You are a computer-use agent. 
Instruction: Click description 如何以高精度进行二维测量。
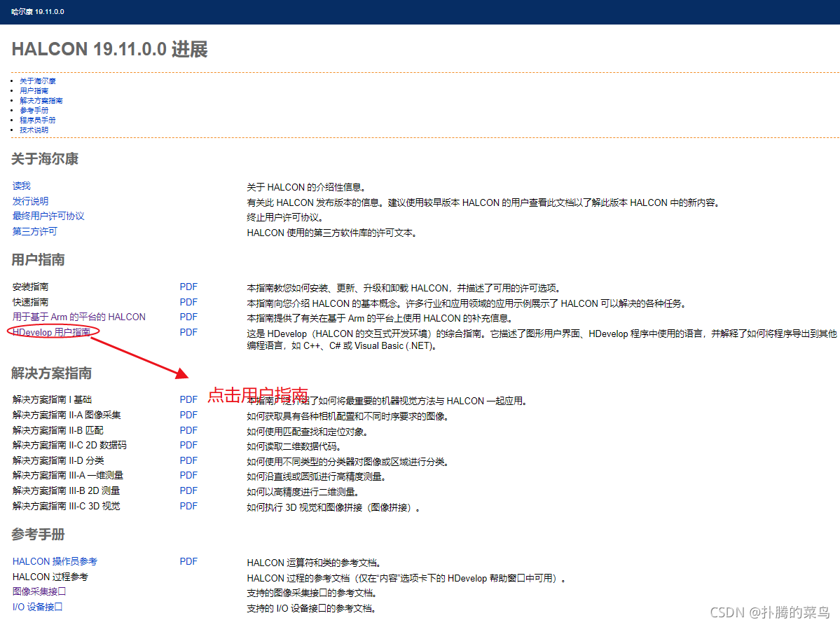(x=303, y=492)
